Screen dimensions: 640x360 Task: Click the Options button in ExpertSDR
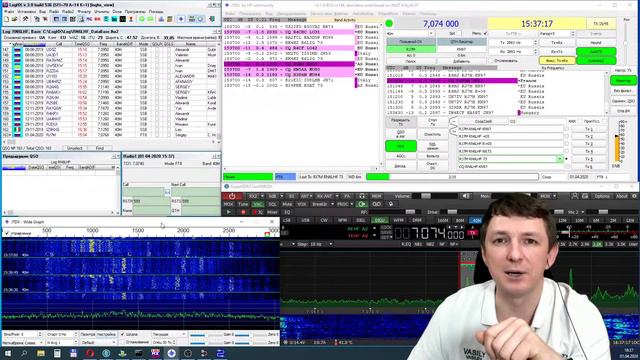[602, 196]
